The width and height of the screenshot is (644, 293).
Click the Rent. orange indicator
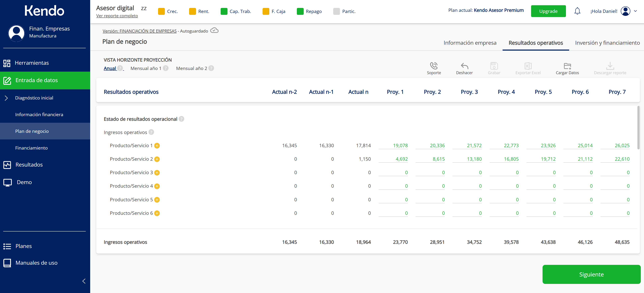click(x=192, y=11)
